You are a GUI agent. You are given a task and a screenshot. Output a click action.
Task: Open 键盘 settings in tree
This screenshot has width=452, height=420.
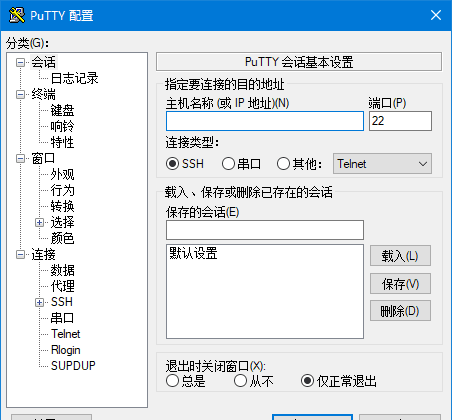click(62, 110)
